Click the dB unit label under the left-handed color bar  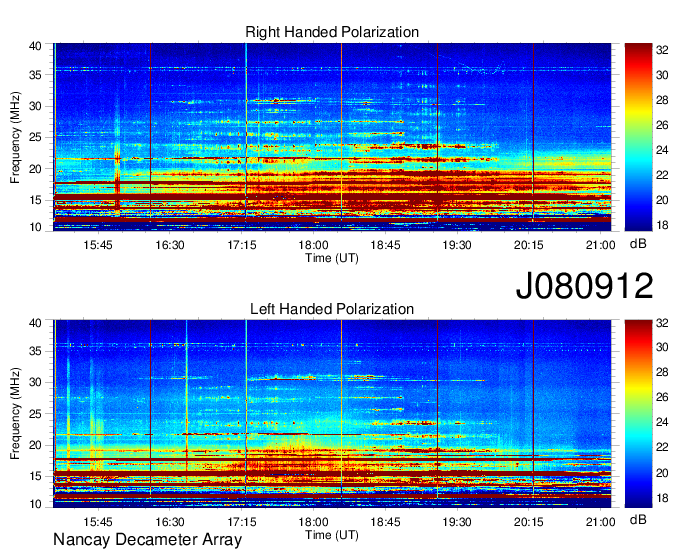pyautogui.click(x=638, y=519)
